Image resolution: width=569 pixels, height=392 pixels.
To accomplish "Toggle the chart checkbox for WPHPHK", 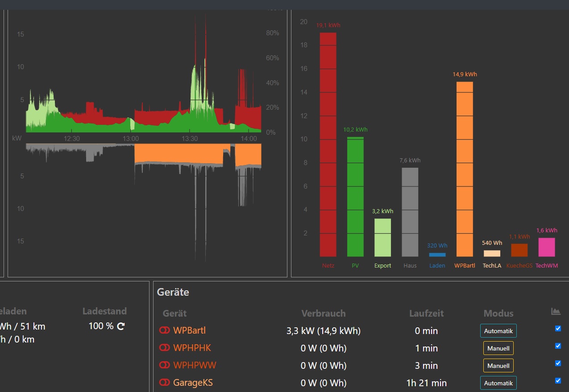I will pos(558,346).
